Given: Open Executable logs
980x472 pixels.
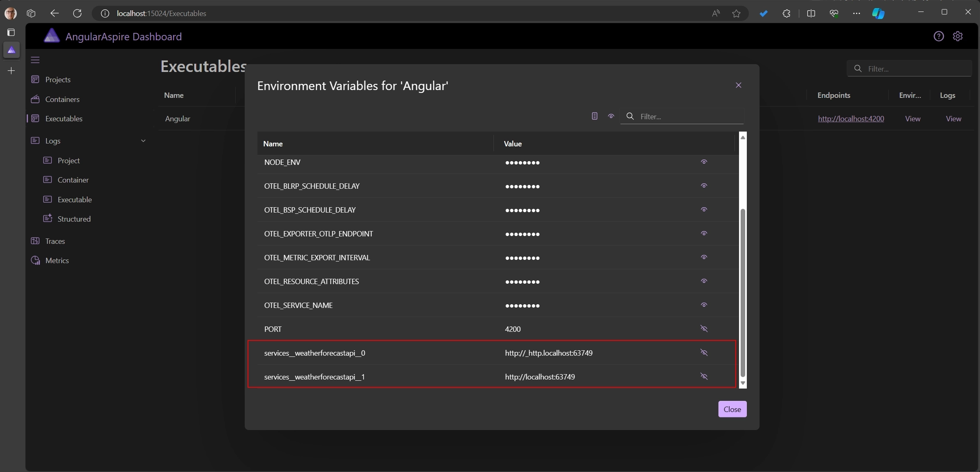Looking at the screenshot, I should click(x=74, y=200).
